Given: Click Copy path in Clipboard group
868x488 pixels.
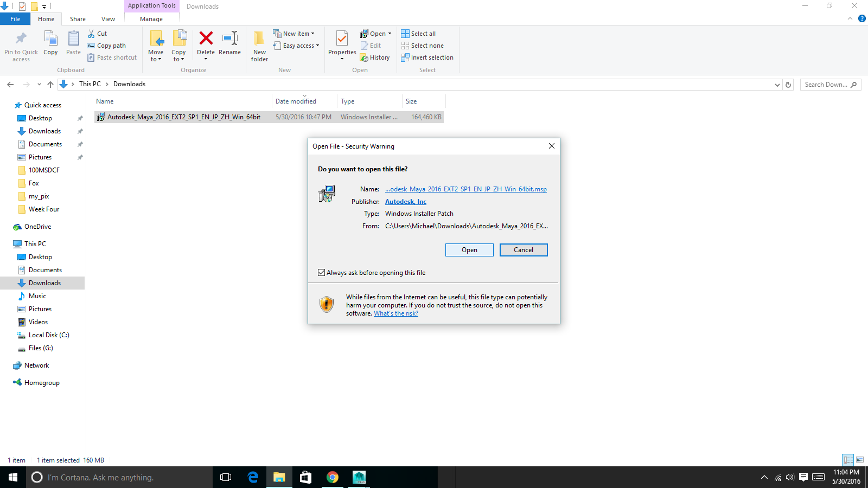Looking at the screenshot, I should pos(107,46).
